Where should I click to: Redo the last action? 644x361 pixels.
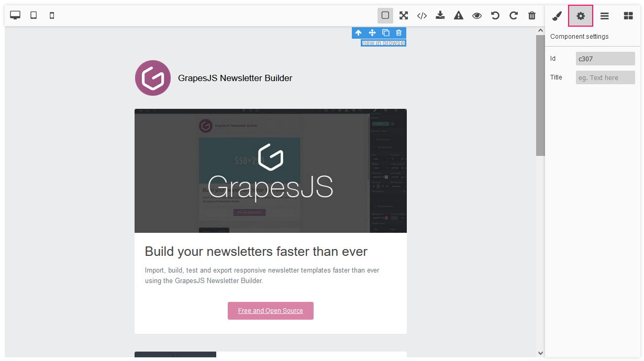[514, 16]
